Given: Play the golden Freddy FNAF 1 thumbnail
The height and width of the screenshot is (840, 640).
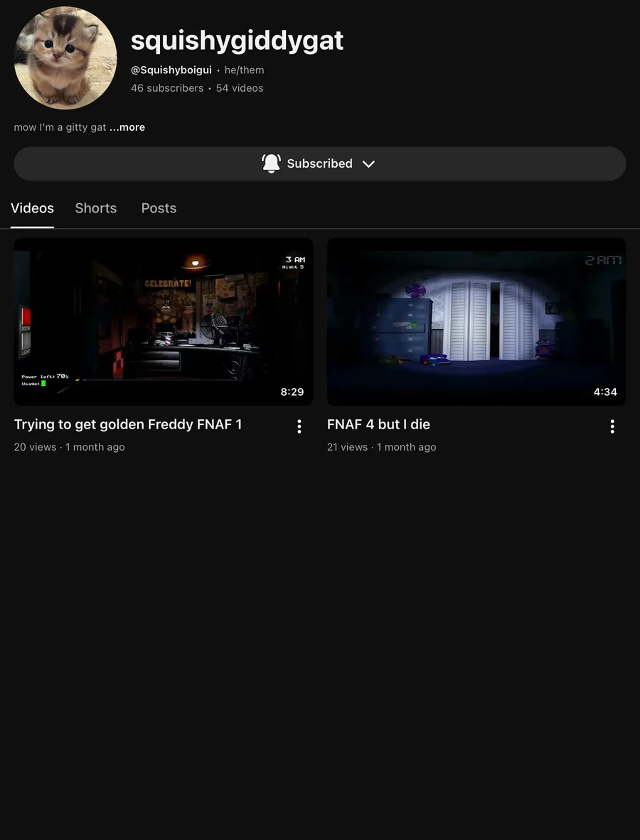Looking at the screenshot, I should (164, 321).
